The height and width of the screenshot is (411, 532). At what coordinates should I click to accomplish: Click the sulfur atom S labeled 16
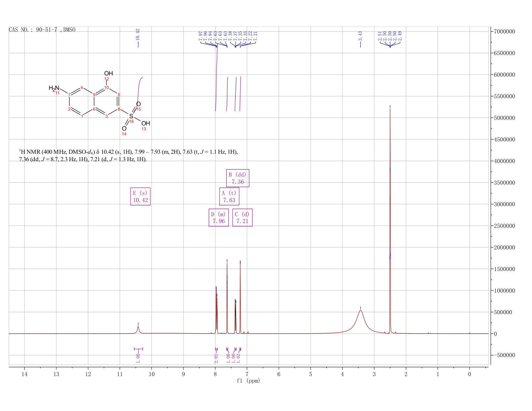pyautogui.click(x=131, y=116)
